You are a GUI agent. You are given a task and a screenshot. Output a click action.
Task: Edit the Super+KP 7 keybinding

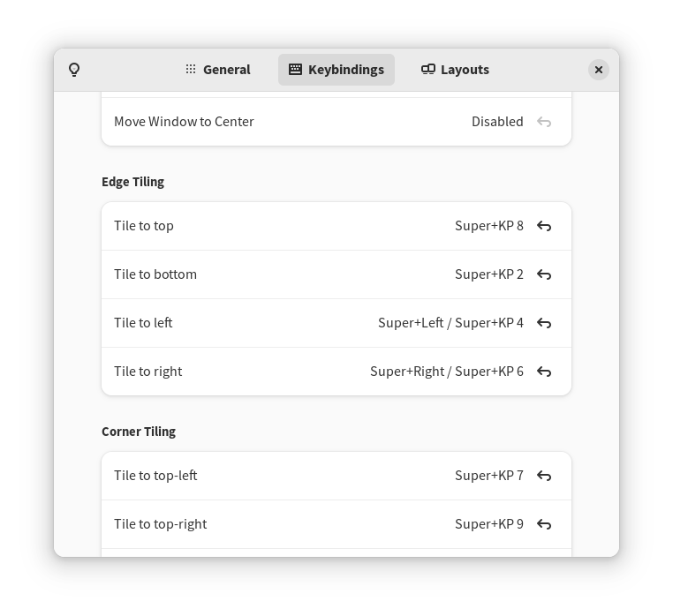(488, 476)
